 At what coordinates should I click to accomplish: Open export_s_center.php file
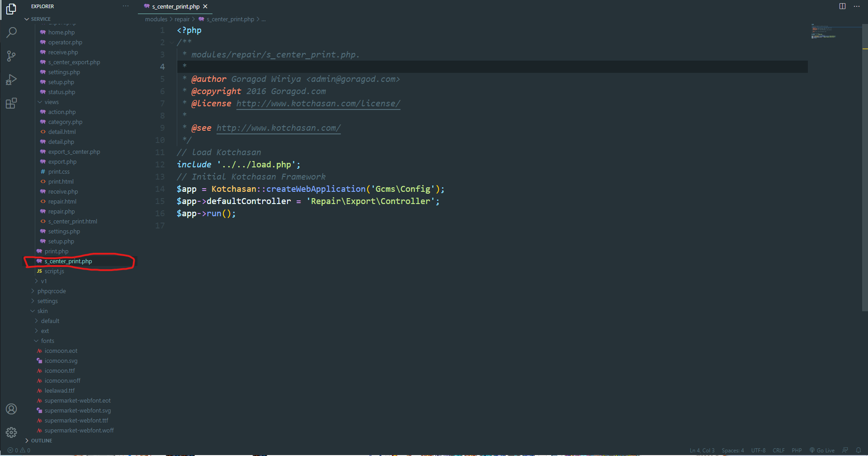click(74, 152)
